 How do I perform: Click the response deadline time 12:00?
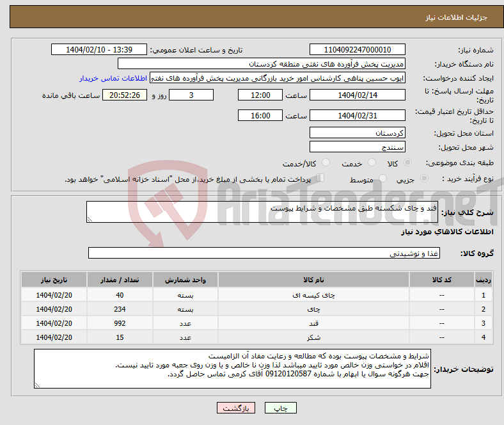tap(260, 95)
